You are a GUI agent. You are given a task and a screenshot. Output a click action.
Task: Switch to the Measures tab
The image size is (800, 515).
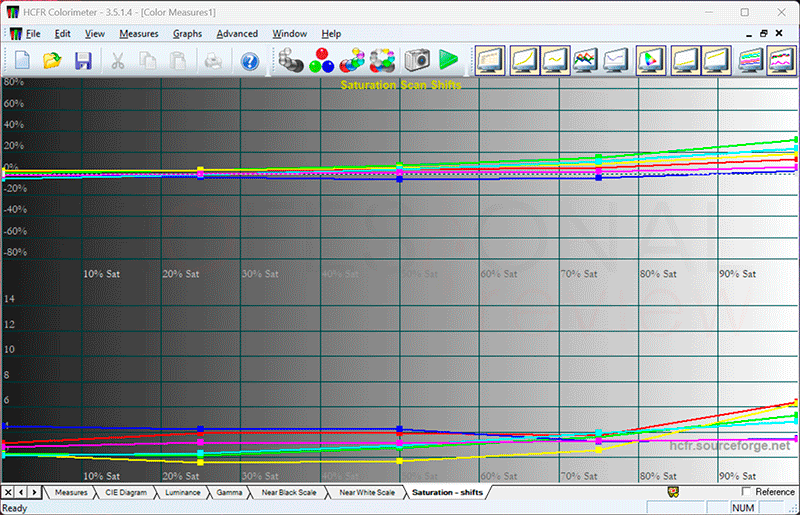(x=71, y=492)
